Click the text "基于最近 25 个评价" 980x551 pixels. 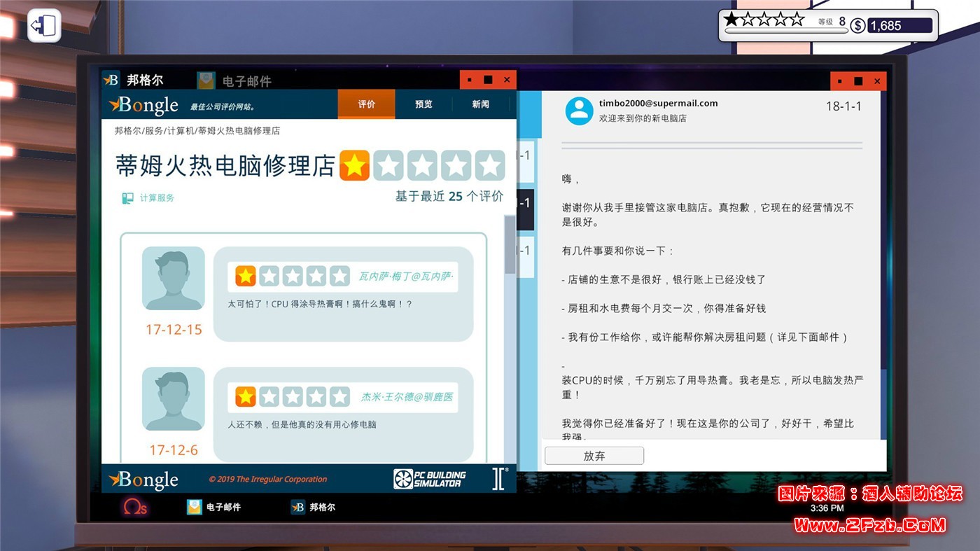pyautogui.click(x=449, y=197)
